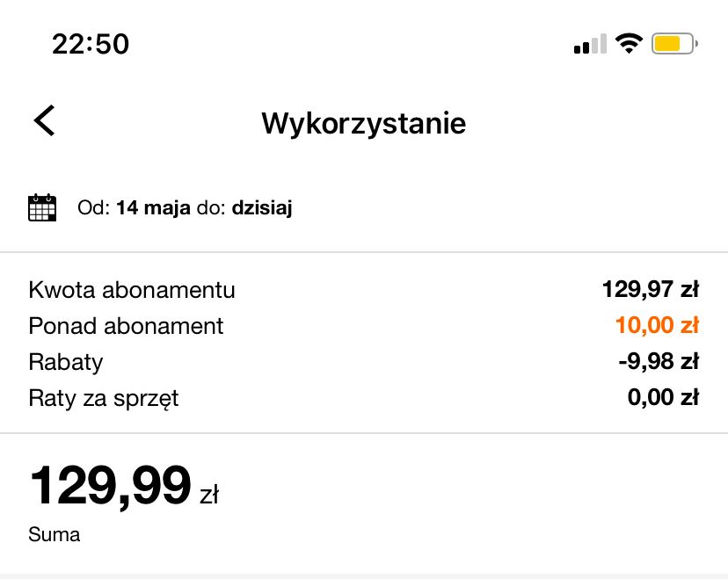Open the Rabaty row
The width and height of the screenshot is (728, 579).
pyautogui.click(x=66, y=362)
